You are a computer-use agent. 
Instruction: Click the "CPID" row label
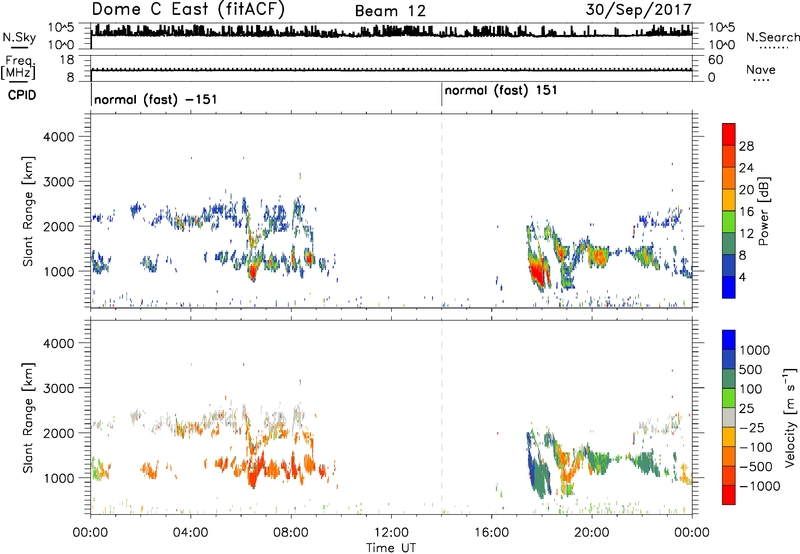click(21, 95)
